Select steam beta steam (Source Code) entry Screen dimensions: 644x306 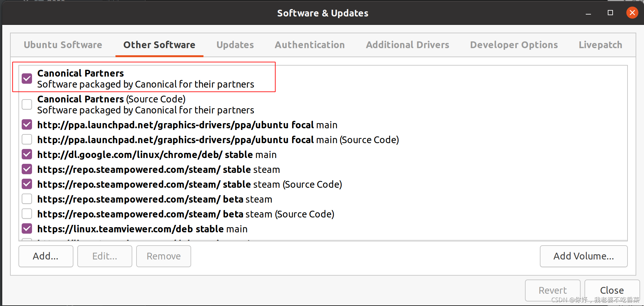(x=186, y=214)
